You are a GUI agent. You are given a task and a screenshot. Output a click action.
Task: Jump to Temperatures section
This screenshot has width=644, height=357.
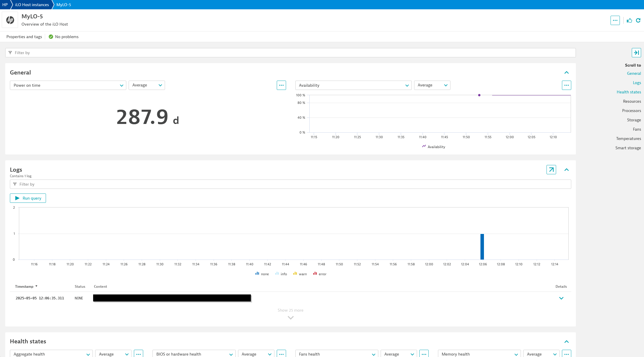pyautogui.click(x=628, y=138)
